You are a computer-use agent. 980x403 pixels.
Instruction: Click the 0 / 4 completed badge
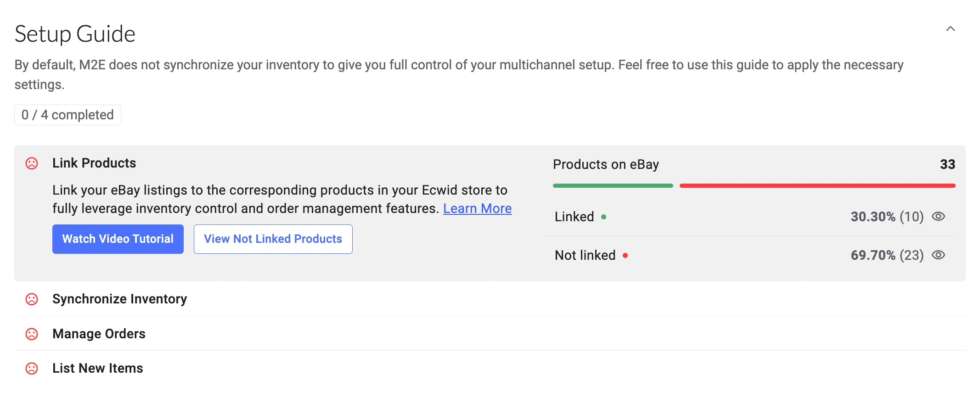tap(68, 115)
